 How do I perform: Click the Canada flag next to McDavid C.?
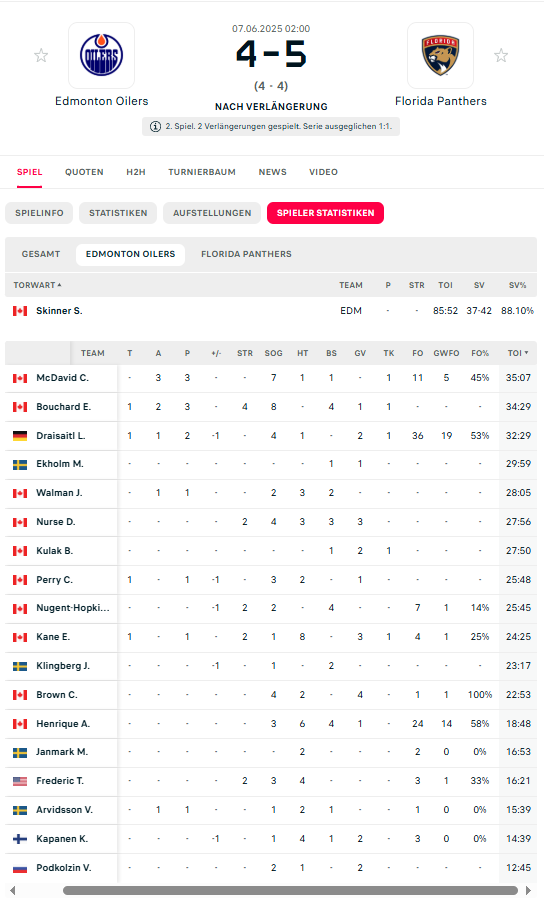(x=20, y=378)
